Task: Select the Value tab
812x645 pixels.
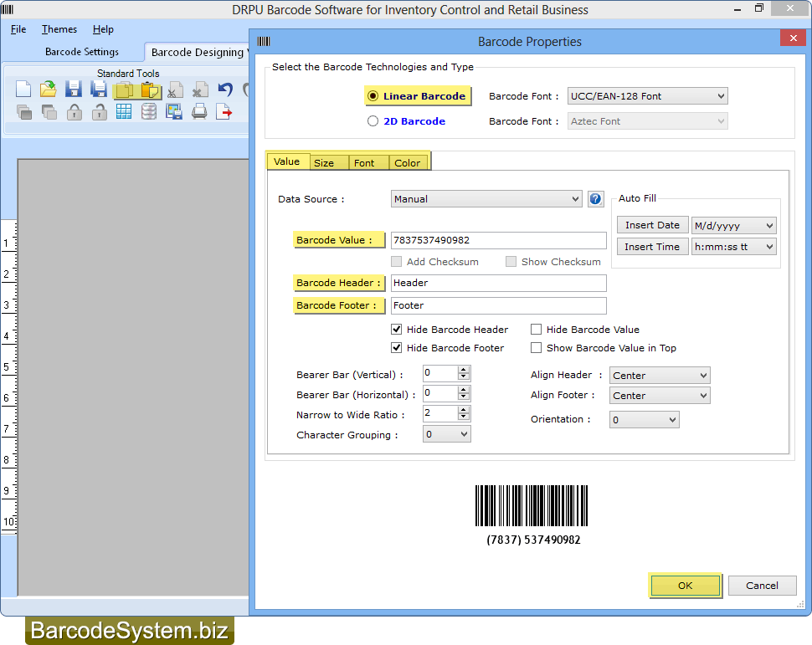Action: [287, 161]
